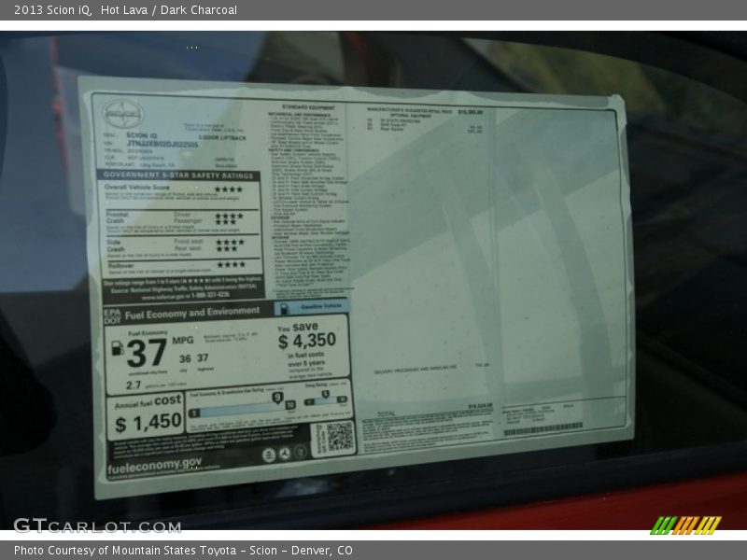Screen dimensions: 747x560
Task: Click the title text '2013 Scion iQ, Hot Lava / Dark Charcoal'
Action: pyautogui.click(x=125, y=10)
